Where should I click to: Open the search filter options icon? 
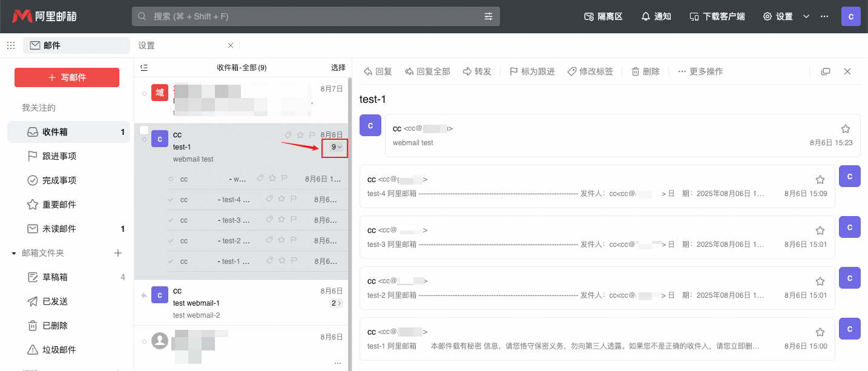pos(488,16)
